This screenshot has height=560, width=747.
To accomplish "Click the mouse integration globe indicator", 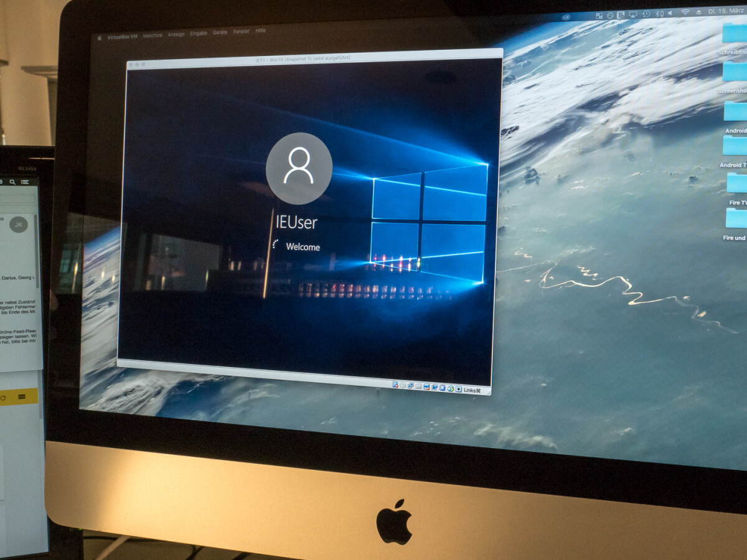I will pyautogui.click(x=451, y=388).
